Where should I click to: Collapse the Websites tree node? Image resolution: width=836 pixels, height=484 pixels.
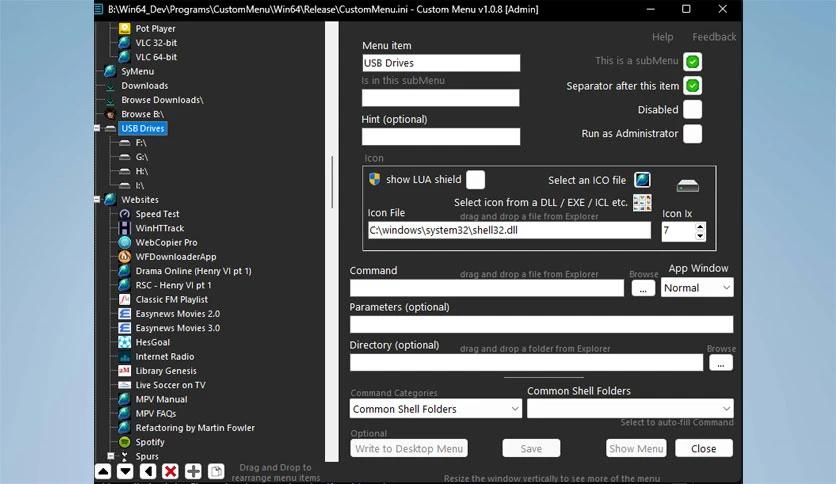click(x=97, y=199)
